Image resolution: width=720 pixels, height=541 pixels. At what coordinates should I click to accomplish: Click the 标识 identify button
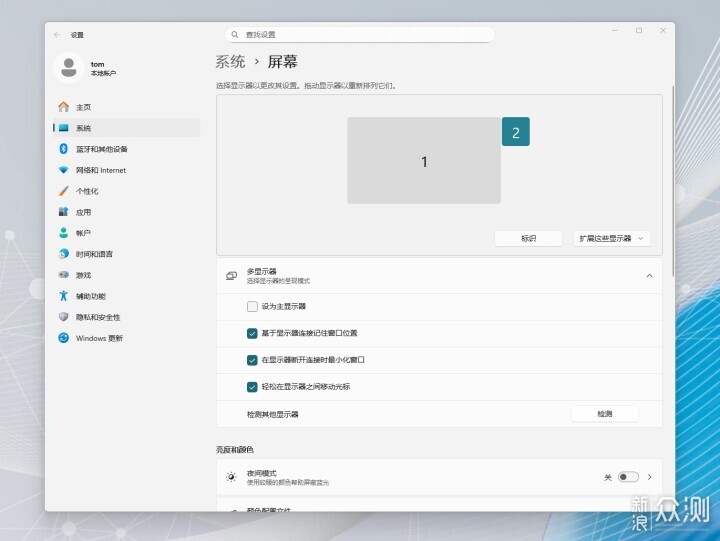point(529,238)
